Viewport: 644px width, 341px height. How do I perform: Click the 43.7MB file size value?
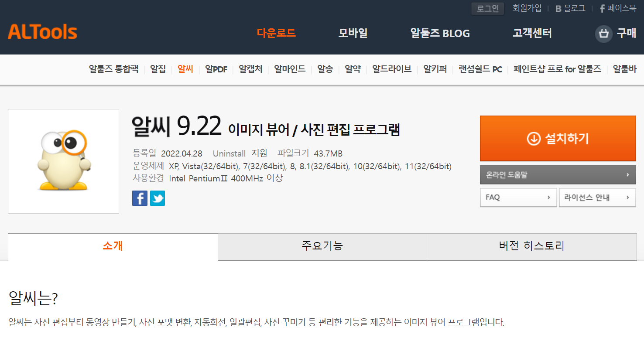(328, 153)
